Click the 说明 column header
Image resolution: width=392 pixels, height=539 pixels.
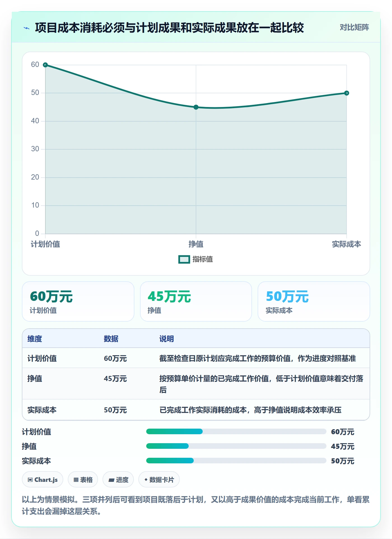coord(167,339)
